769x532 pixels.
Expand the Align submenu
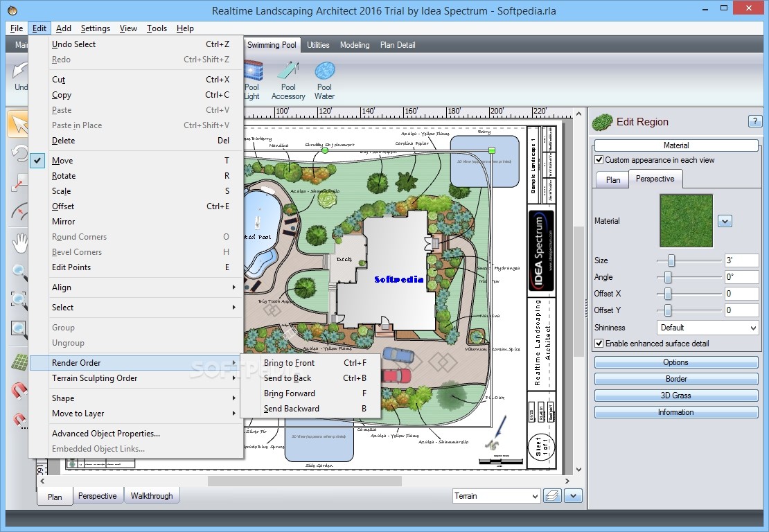coord(136,287)
